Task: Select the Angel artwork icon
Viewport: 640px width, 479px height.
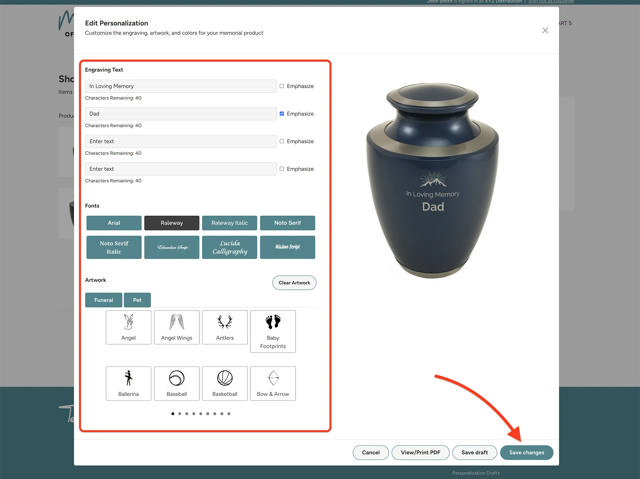Action: 129,327
